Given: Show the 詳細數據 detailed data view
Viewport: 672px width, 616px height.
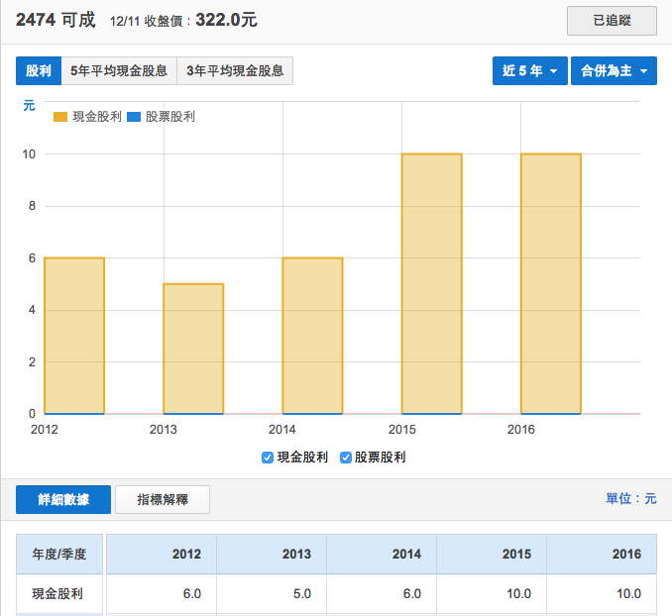Looking at the screenshot, I should pyautogui.click(x=63, y=500).
